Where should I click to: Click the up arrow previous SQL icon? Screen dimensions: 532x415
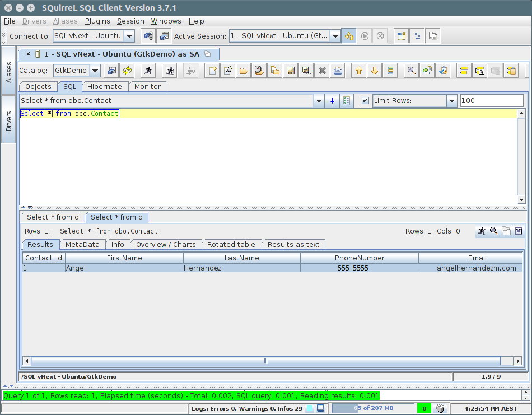coord(359,71)
